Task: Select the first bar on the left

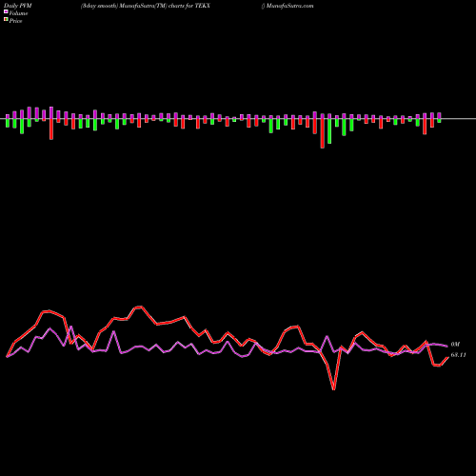Action: [8, 121]
